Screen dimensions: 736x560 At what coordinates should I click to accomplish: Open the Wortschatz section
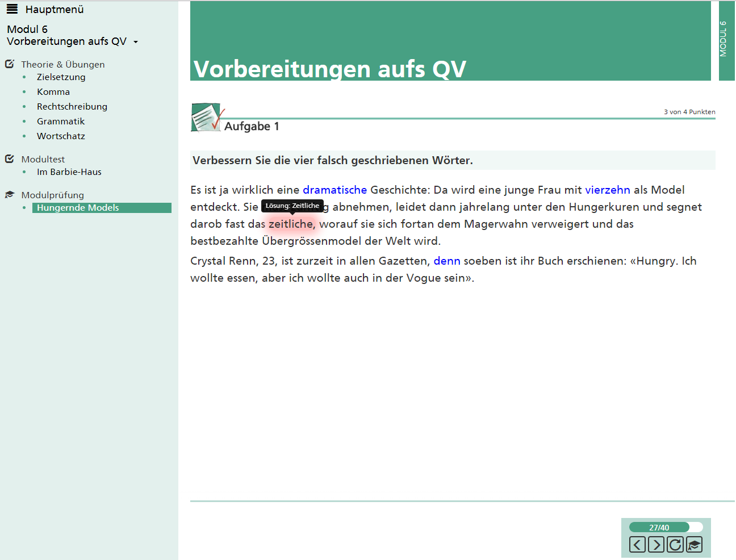click(61, 136)
